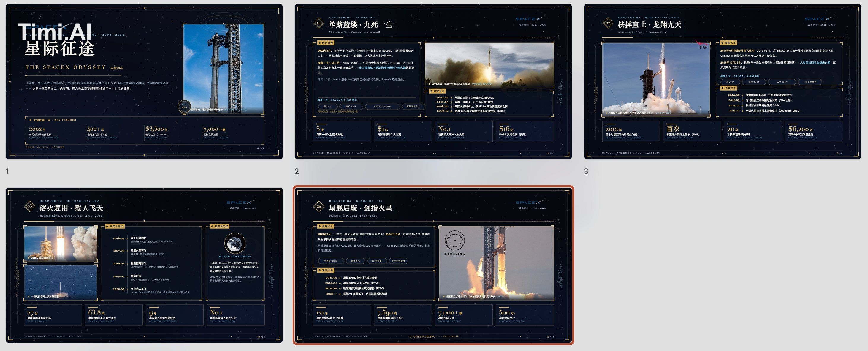Click the ocean booster landing photo on slide 4
Viewport: 868px width, 351px height.
pos(61,282)
